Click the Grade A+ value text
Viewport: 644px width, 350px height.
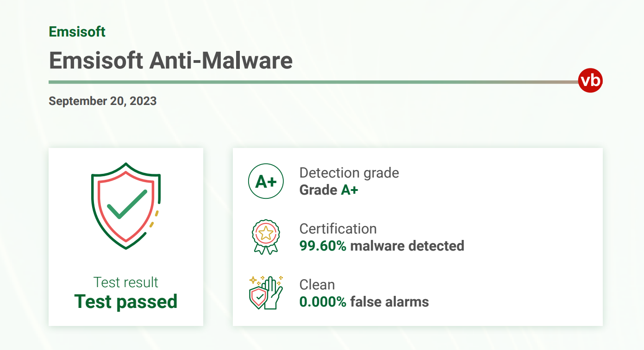pos(329,190)
